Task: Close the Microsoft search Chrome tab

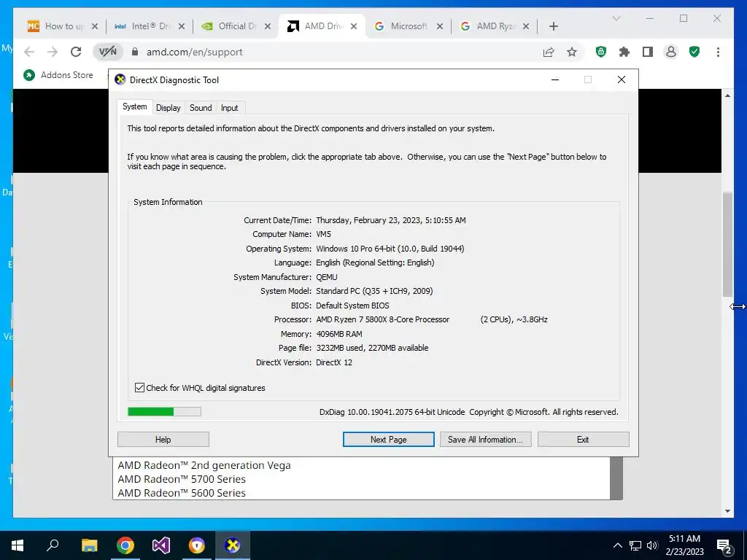Action: [x=440, y=26]
